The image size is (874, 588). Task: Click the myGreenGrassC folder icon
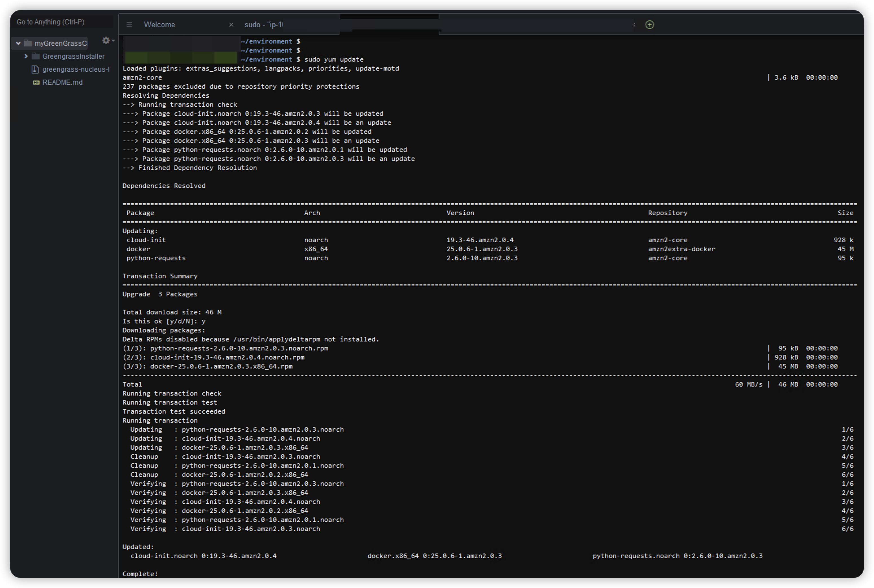pyautogui.click(x=28, y=43)
